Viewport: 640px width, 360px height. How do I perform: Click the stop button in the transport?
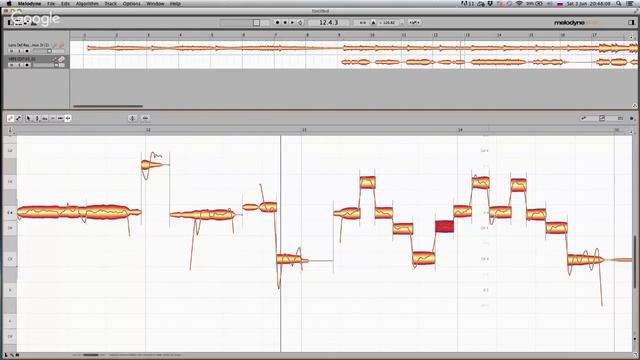point(285,22)
